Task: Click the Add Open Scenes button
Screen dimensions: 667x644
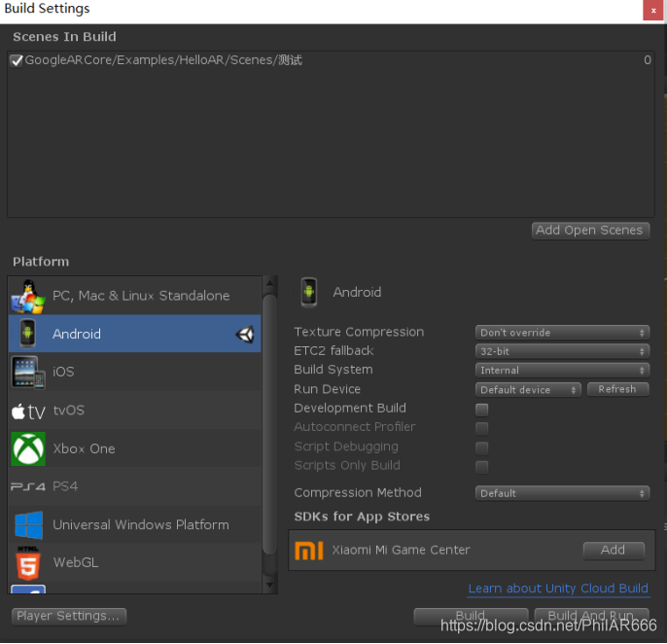Action: [590, 231]
